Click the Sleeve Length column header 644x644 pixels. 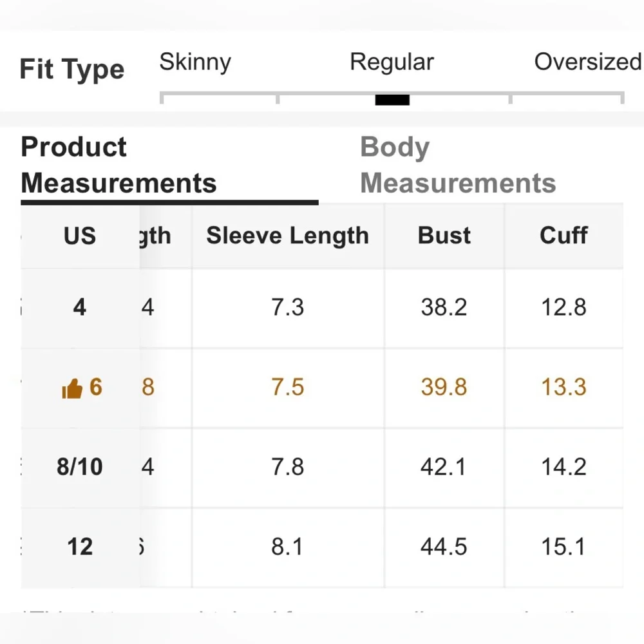pos(287,236)
